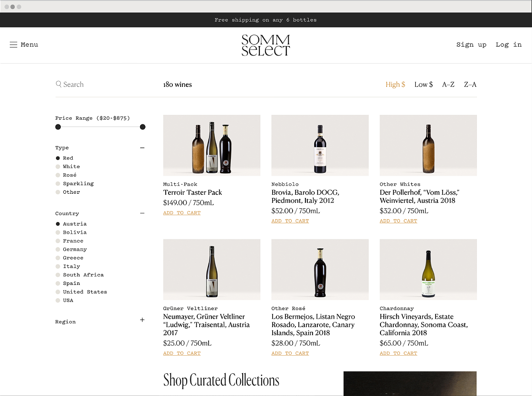532x396 pixels.
Task: Toggle the Austria country filter
Action: pyautogui.click(x=71, y=224)
